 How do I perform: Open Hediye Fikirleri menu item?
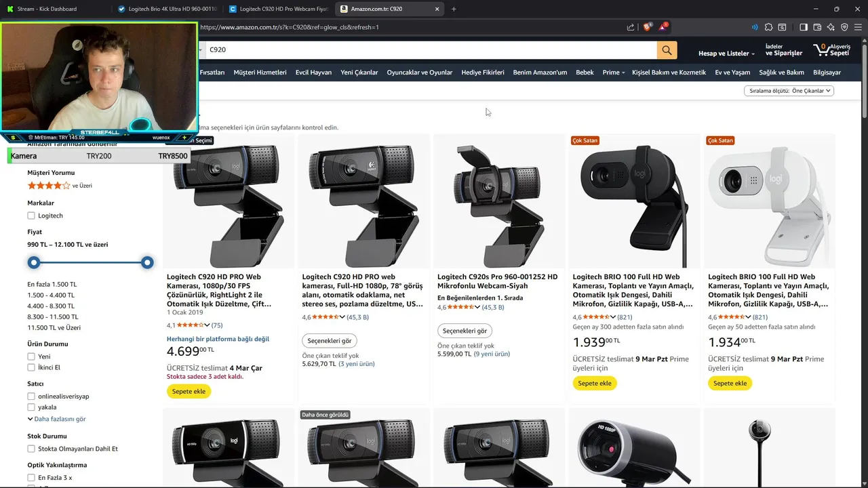pyautogui.click(x=483, y=73)
